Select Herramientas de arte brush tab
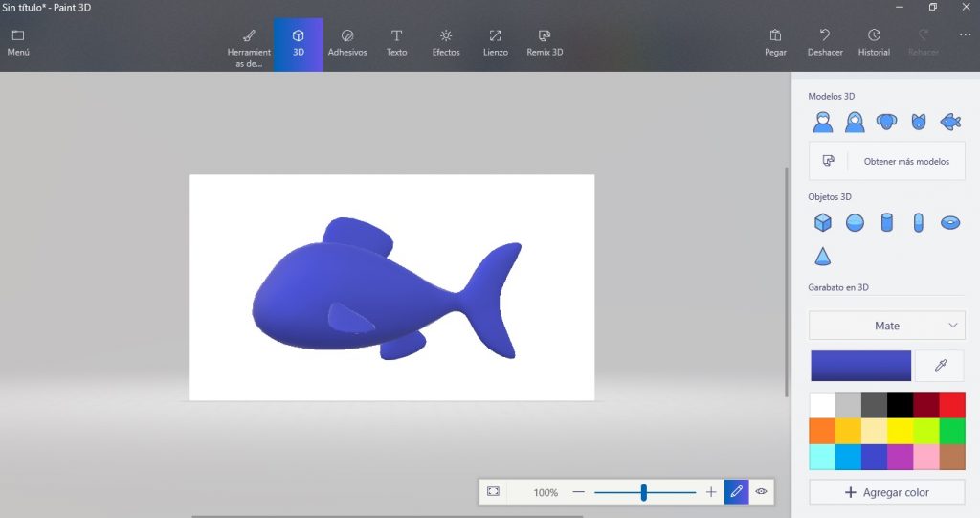Screen dimensions: 980x518 pos(249,47)
